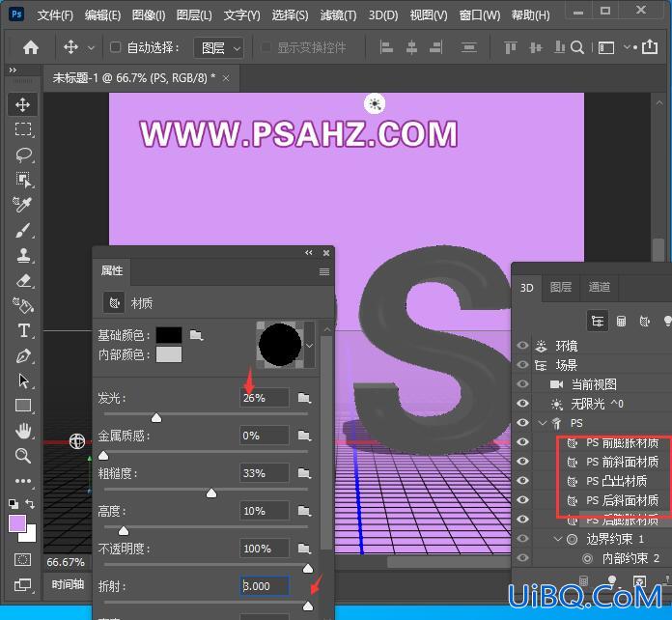Select the Brush tool
The image size is (672, 620).
23,230
